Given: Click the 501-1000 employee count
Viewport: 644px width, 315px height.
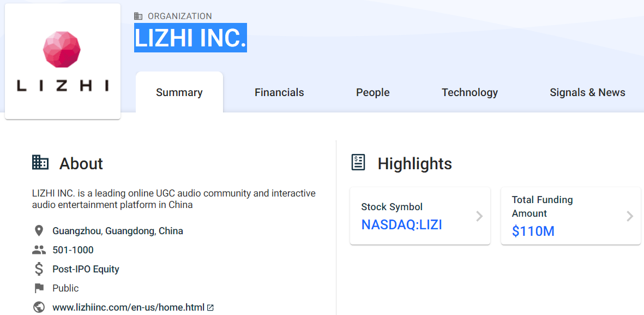Looking at the screenshot, I should click(73, 249).
